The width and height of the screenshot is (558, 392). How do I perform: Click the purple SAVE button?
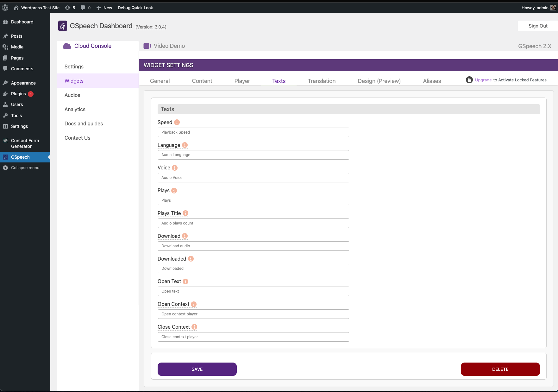pos(197,369)
